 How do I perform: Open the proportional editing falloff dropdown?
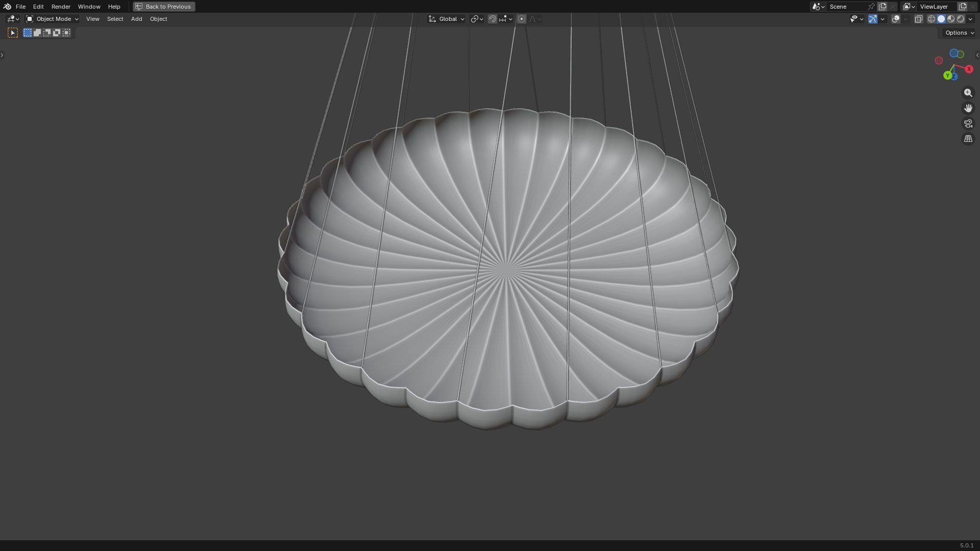[535, 19]
